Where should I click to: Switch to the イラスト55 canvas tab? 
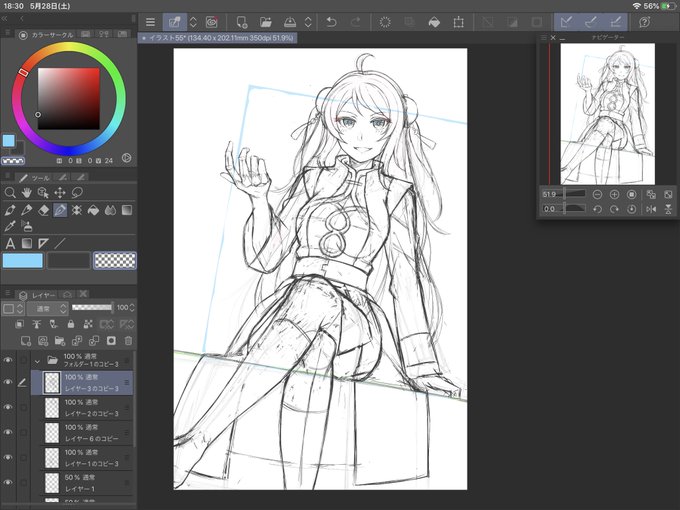coord(218,38)
